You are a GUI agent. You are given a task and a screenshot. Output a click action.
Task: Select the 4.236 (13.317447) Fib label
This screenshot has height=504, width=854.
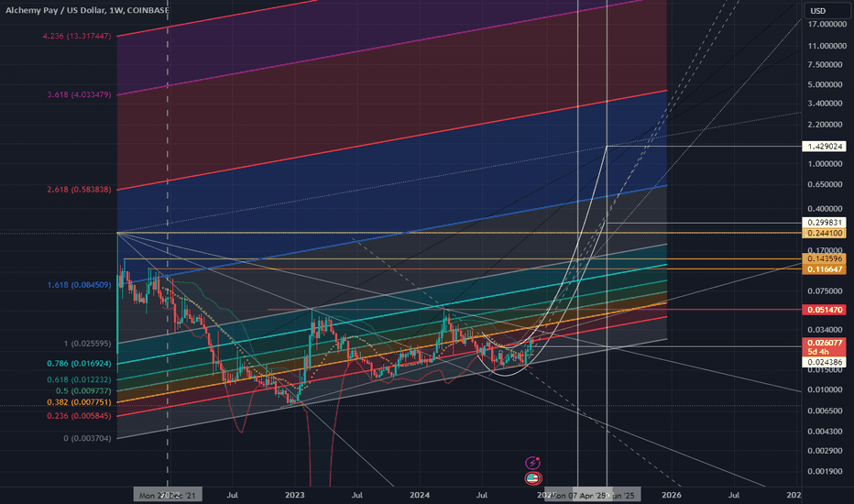pos(77,36)
